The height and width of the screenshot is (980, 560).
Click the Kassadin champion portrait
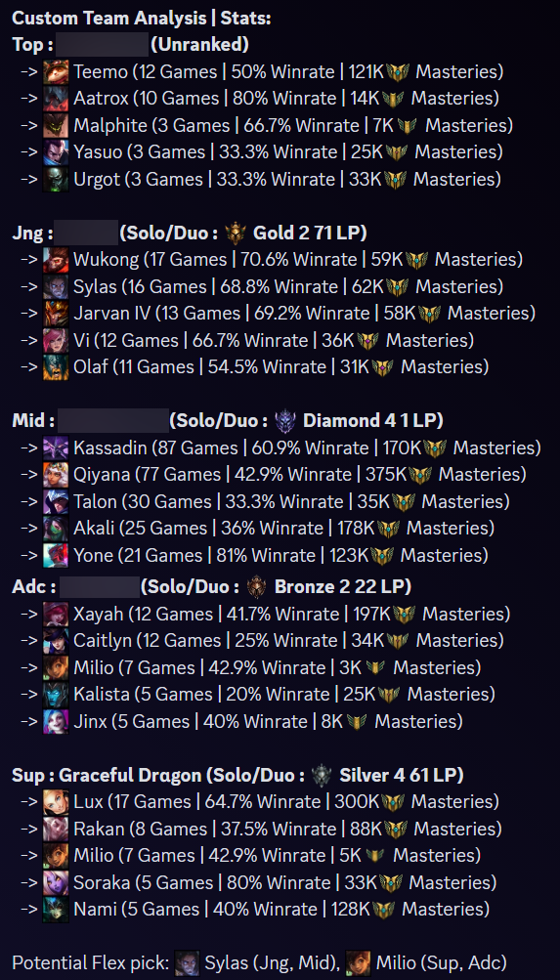click(x=56, y=448)
